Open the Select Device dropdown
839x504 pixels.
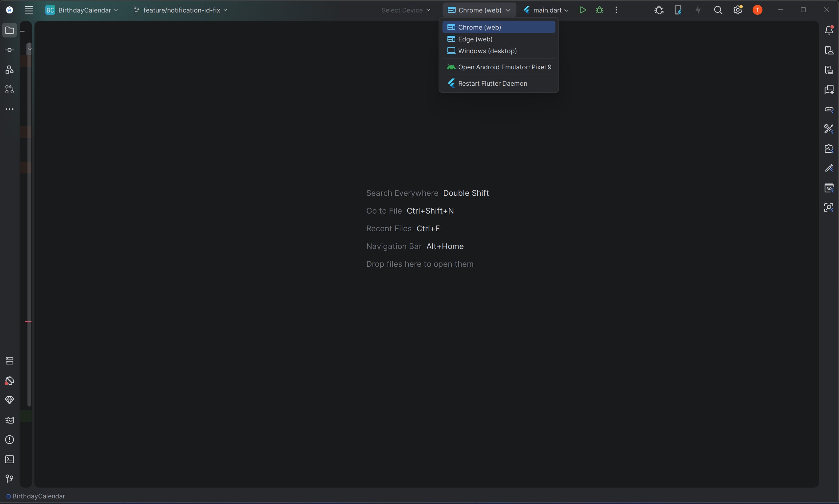406,10
